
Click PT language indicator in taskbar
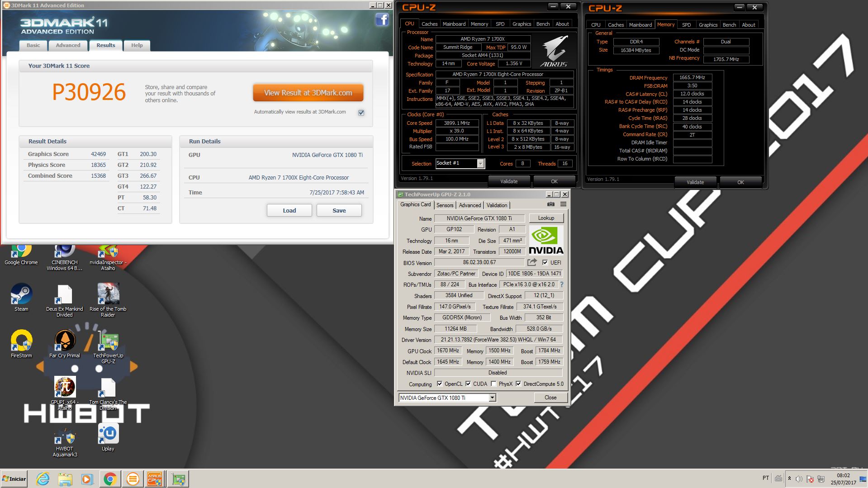click(765, 478)
